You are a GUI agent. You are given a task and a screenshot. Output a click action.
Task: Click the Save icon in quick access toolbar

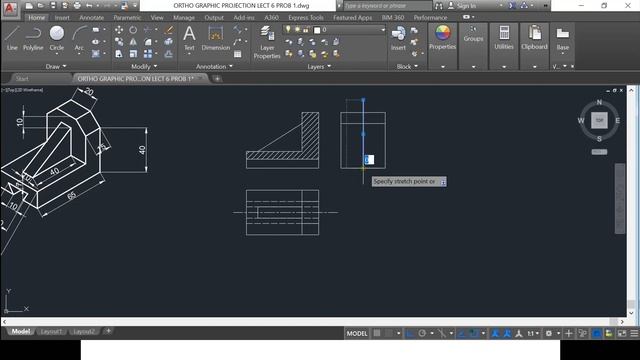53,6
